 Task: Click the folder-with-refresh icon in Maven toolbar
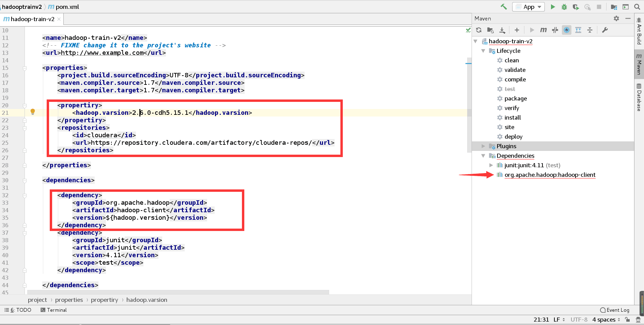point(490,30)
